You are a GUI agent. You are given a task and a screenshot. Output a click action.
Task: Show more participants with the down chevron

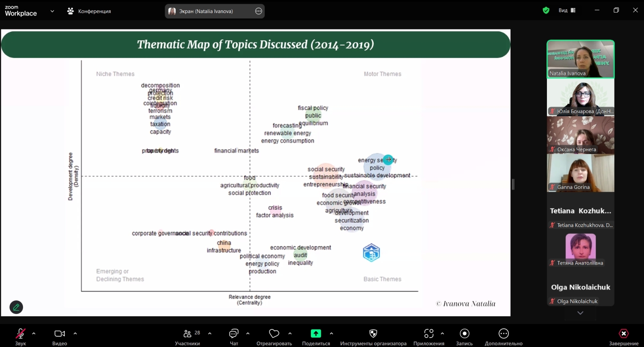click(581, 313)
